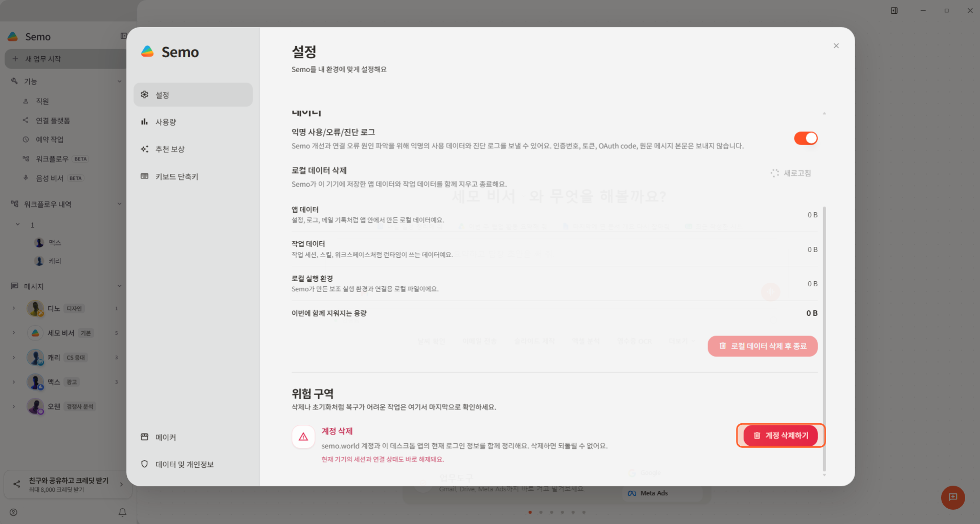This screenshot has height=524, width=980.
Task: Expand the 맥스 광고 message row
Action: 14,382
